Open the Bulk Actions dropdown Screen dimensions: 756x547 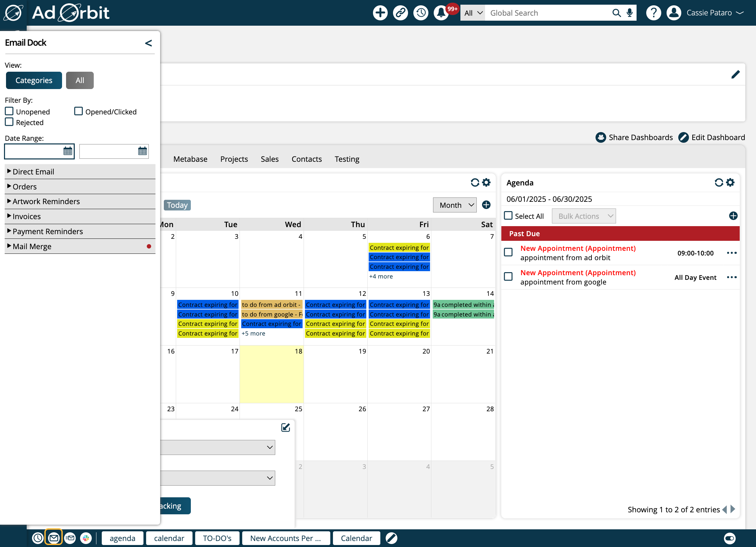coord(584,216)
